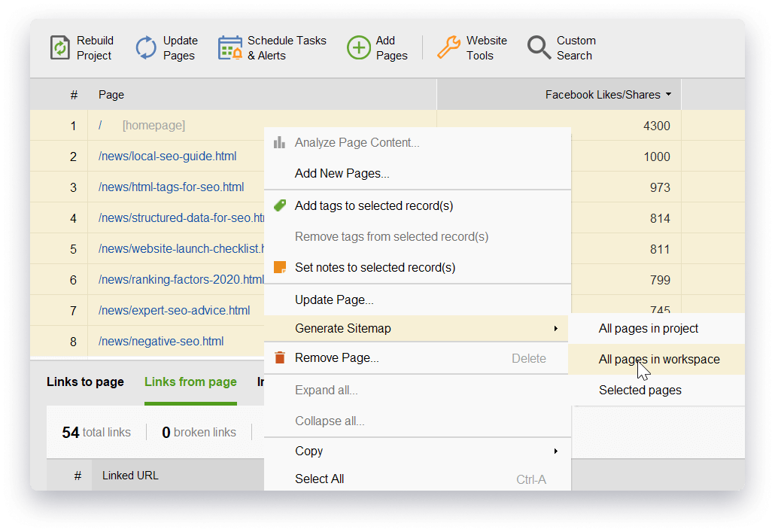
Task: Switch to the Links to page tab
Action: [85, 382]
